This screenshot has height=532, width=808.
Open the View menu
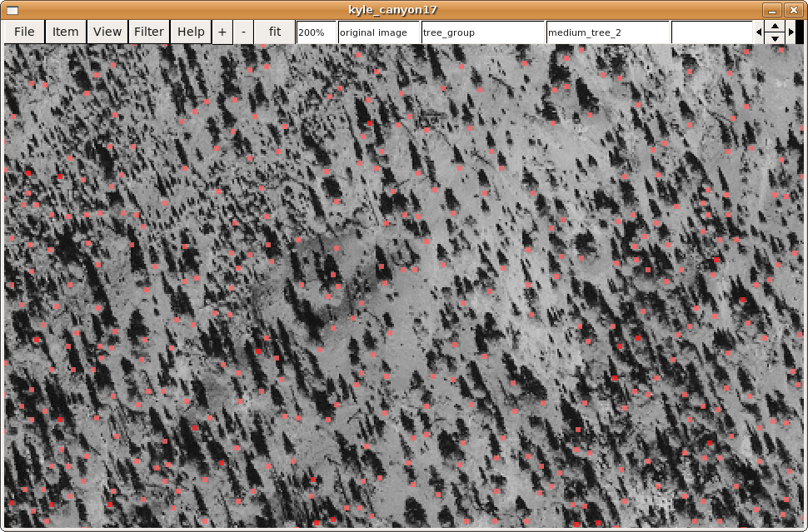[107, 32]
